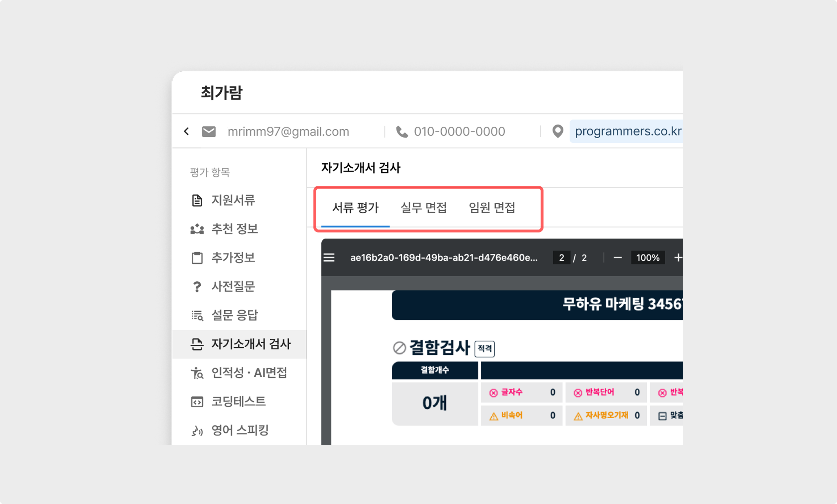Zoom out the PDF with minus button
This screenshot has height=504, width=837.
click(618, 258)
